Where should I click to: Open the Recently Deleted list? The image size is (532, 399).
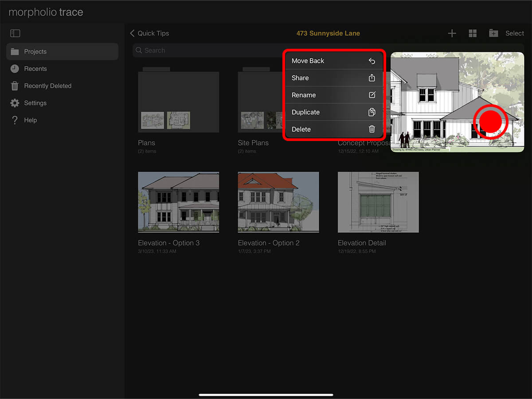click(x=47, y=86)
